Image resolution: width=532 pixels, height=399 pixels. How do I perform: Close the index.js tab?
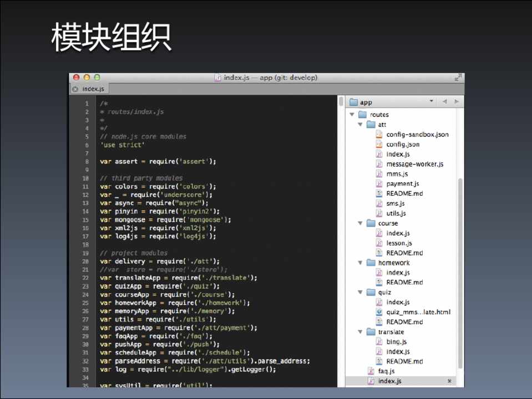pyautogui.click(x=75, y=89)
